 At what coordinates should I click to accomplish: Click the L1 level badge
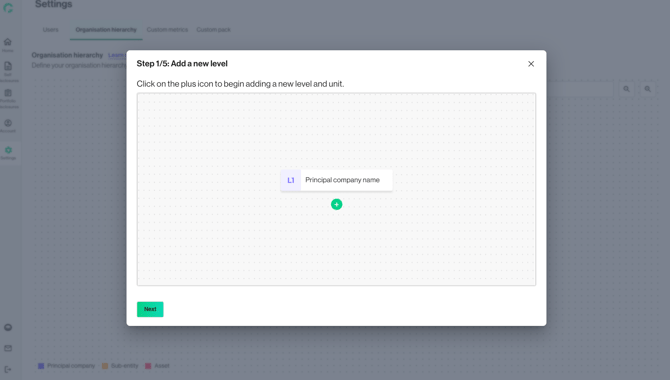[291, 180]
